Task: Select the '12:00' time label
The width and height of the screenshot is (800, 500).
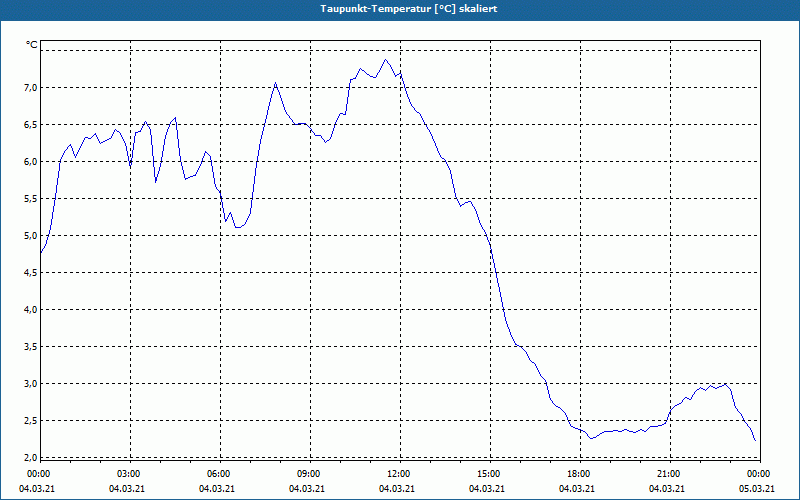Action: [398, 474]
